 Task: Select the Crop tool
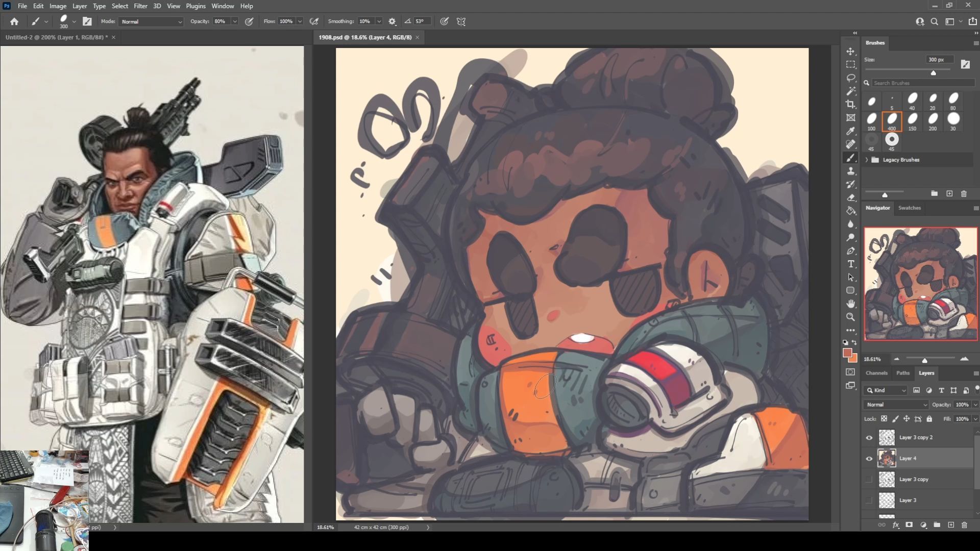pos(850,105)
